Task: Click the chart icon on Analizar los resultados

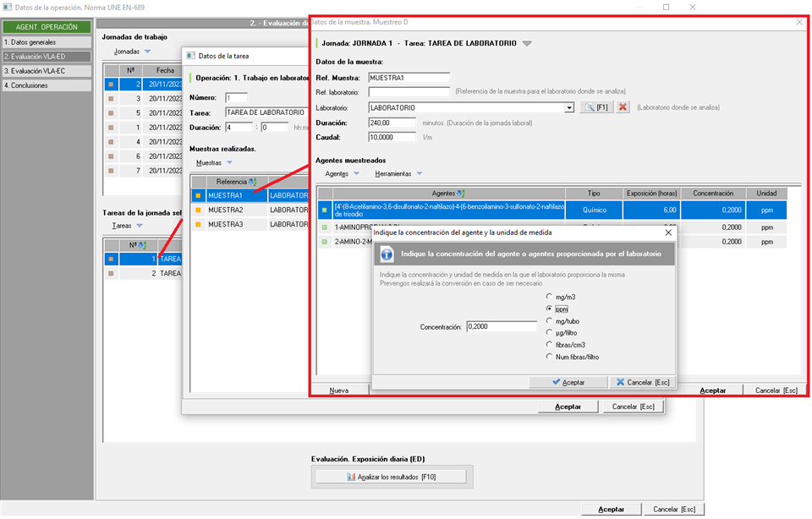Action: pyautogui.click(x=352, y=478)
